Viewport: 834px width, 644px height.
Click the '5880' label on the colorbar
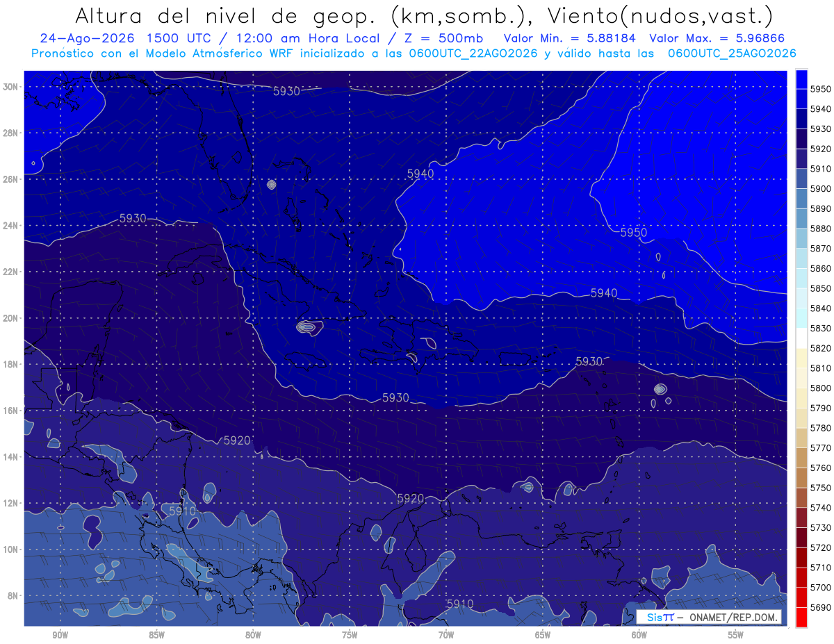(x=821, y=229)
